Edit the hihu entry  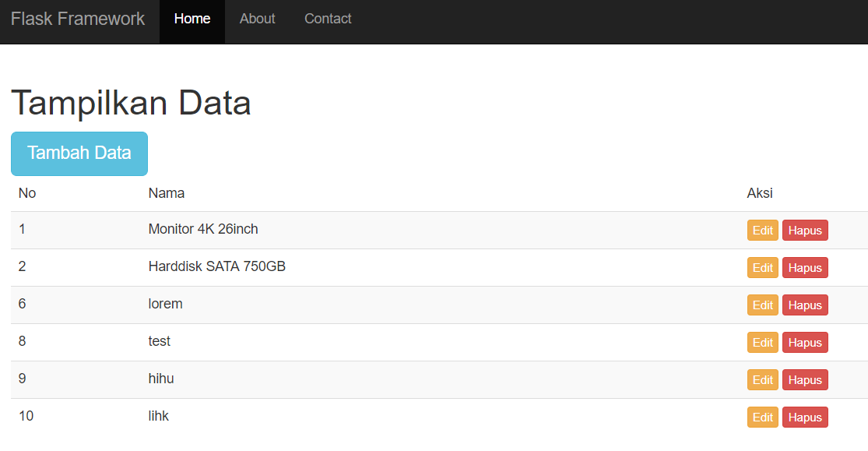pyautogui.click(x=762, y=379)
